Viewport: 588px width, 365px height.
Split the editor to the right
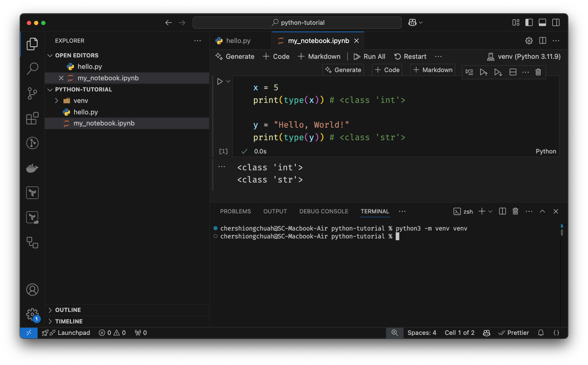pyautogui.click(x=543, y=41)
